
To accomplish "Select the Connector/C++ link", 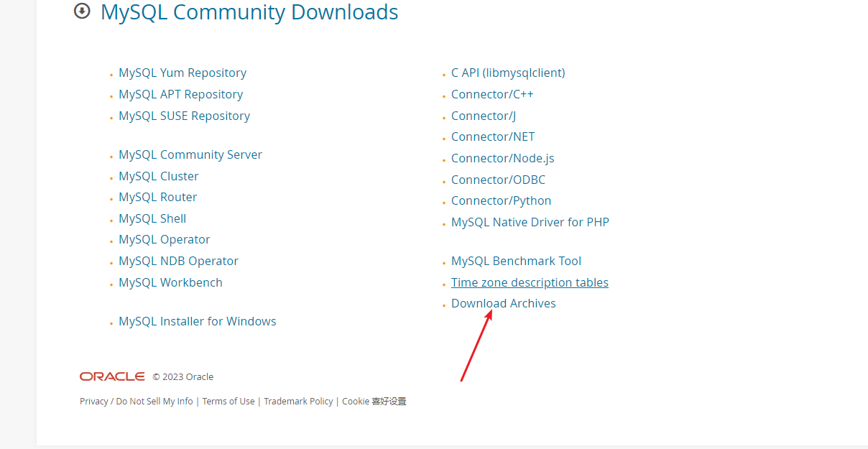I will pyautogui.click(x=492, y=94).
